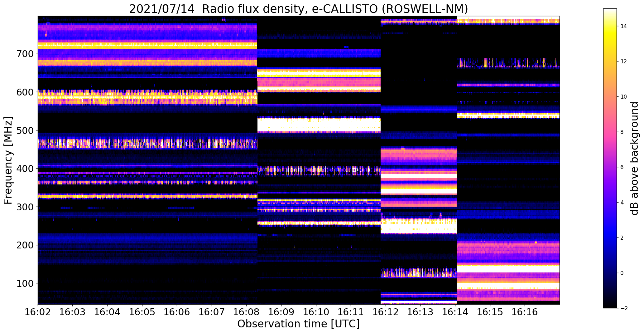Click the 16:13 time tick label
The image size is (644, 333).
[421, 311]
